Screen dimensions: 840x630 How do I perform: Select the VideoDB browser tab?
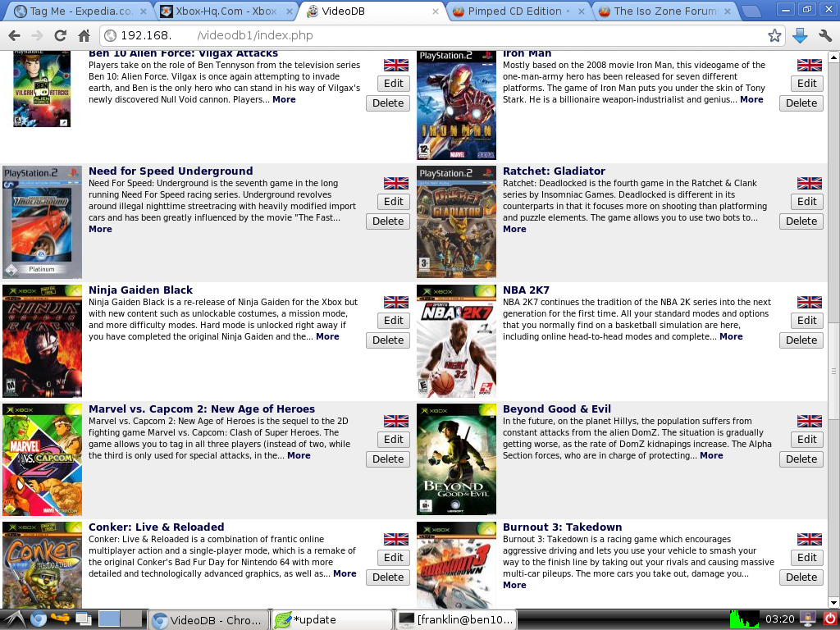372,11
